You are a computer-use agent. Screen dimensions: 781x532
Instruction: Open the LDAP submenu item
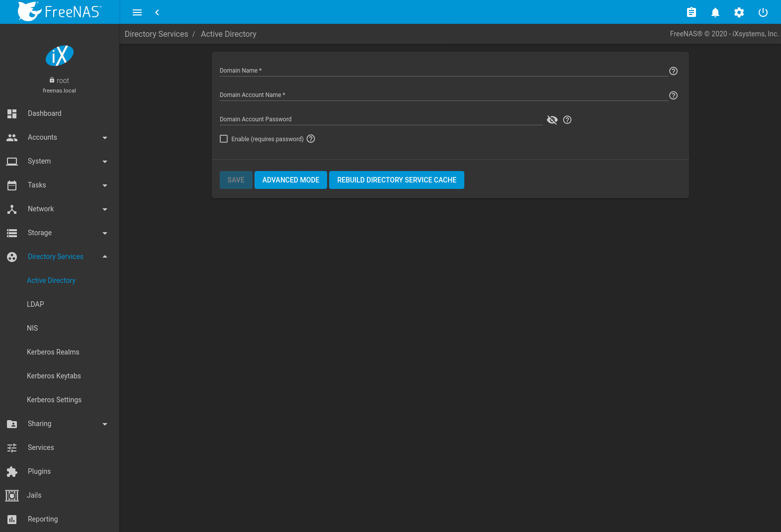pyautogui.click(x=35, y=304)
